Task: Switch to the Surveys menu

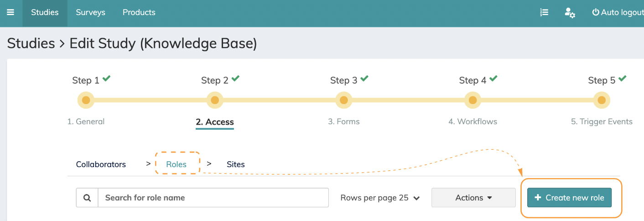Action: [90, 13]
